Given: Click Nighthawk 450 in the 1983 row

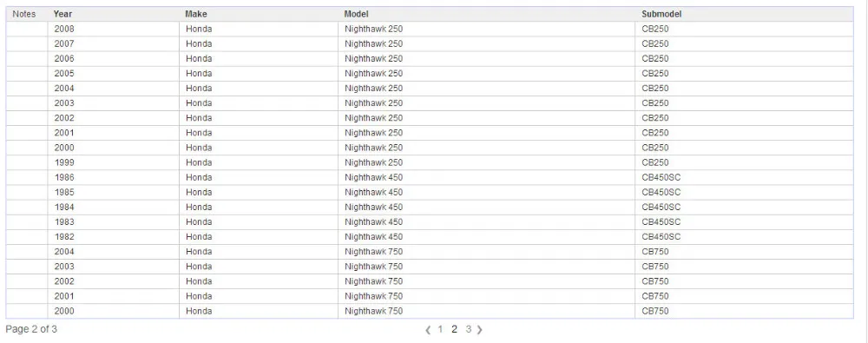Looking at the screenshot, I should point(373,222).
